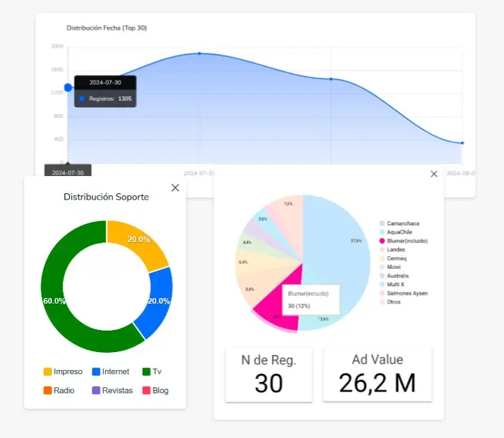
Task: Close the pie chart card
Action: tap(434, 174)
